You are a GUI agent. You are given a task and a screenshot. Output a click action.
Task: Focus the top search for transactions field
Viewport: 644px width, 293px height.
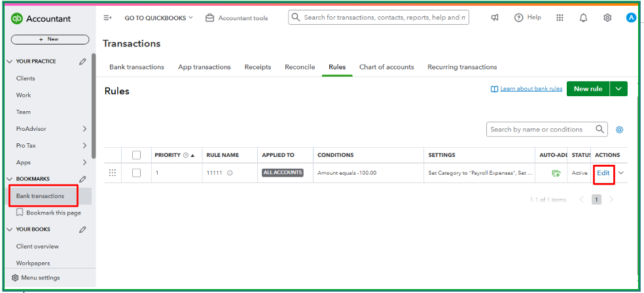[378, 18]
